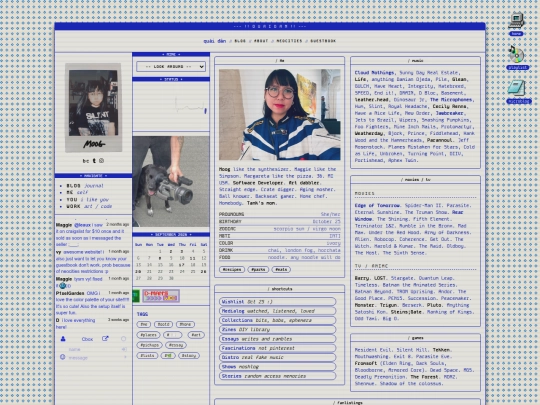The image size is (540, 405).
Task: Go to previous month before September
Action: pyautogui.click(x=152, y=235)
